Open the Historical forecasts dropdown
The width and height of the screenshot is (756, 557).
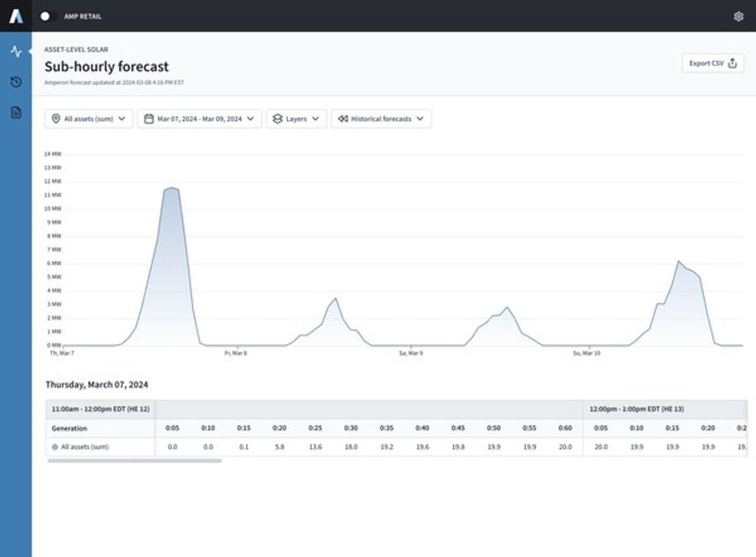380,118
